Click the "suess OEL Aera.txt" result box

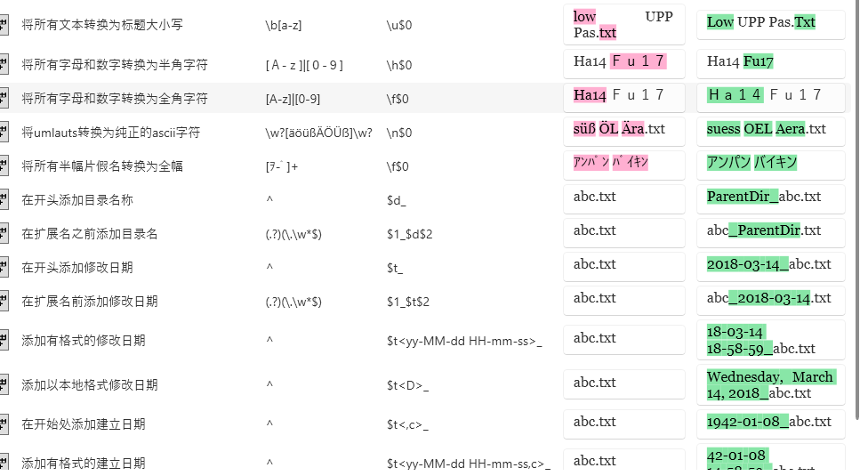tap(770, 129)
